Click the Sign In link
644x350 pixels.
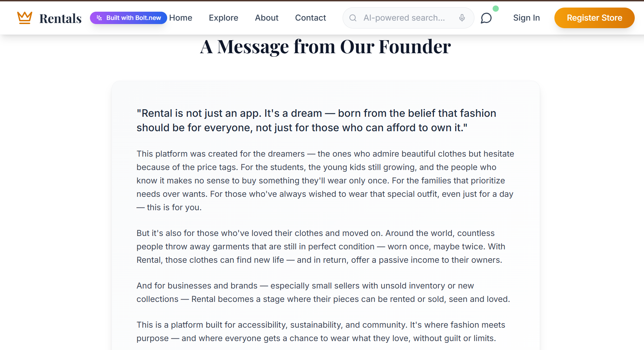tap(526, 18)
